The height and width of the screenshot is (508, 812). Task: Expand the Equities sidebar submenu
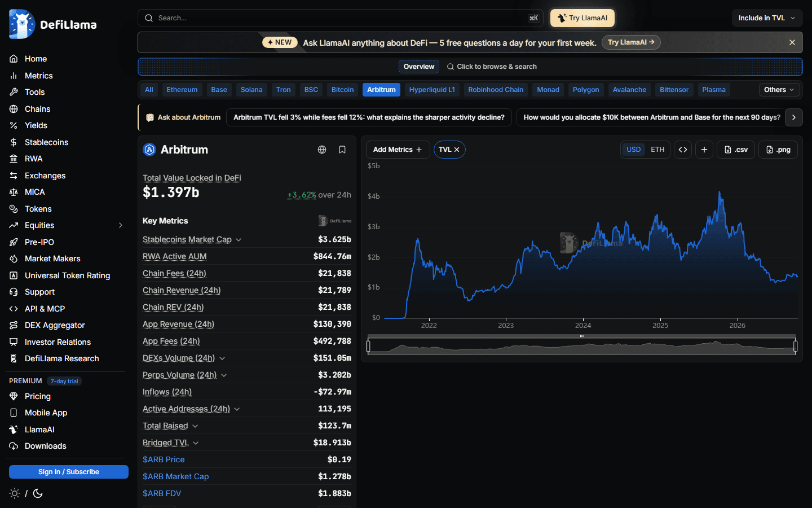pyautogui.click(x=121, y=225)
